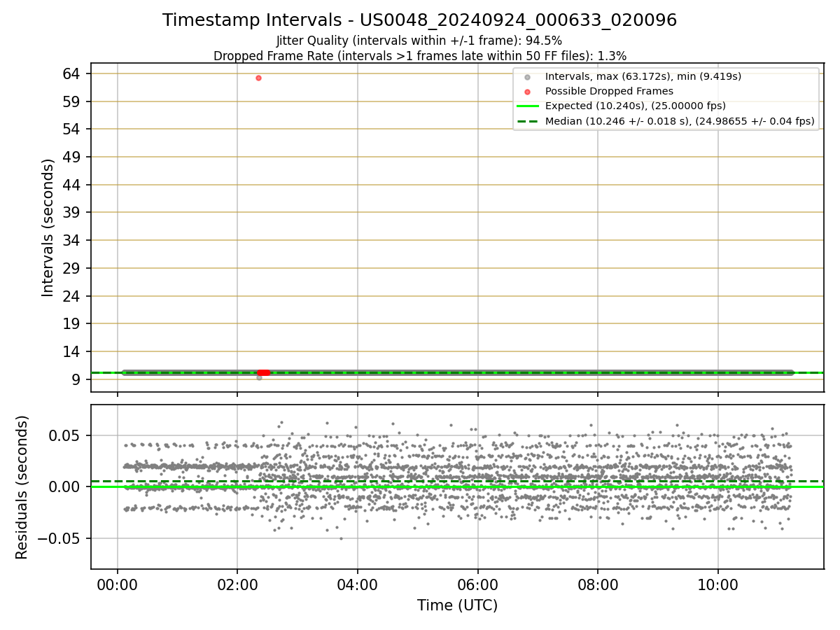Click the y-axis tick label '59'

tap(72, 101)
